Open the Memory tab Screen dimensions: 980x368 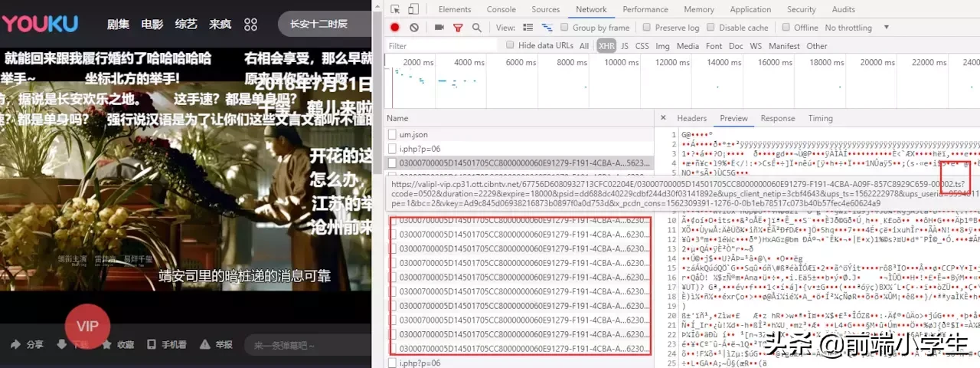tap(699, 9)
